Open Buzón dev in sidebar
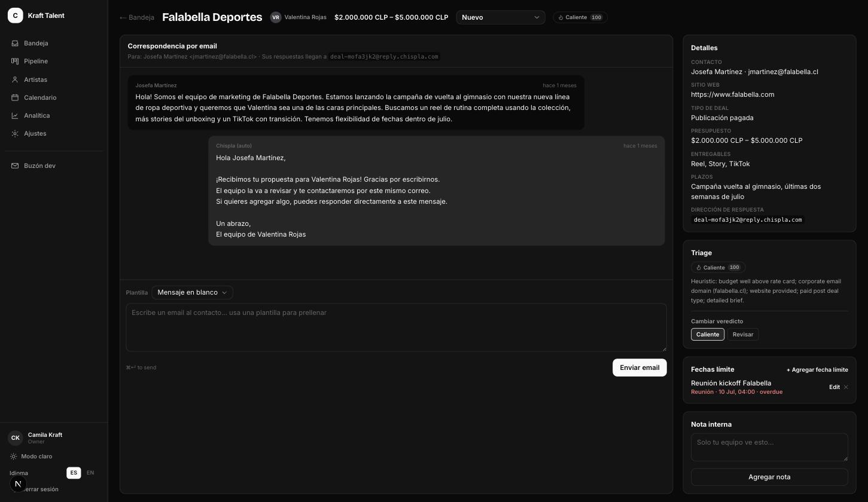 click(54, 166)
